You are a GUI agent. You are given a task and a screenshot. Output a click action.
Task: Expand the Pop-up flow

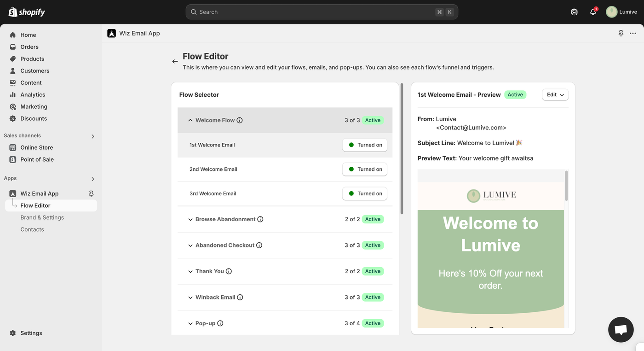point(190,323)
